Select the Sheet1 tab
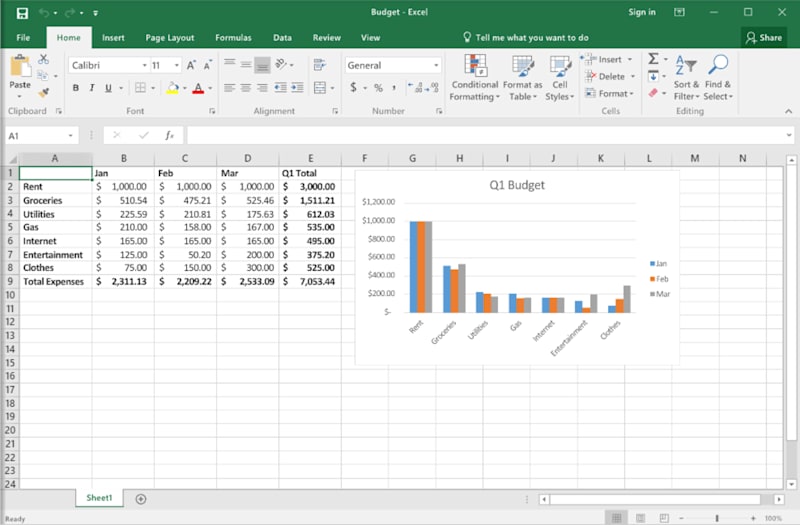Screen dimensions: 800x525 [99, 498]
